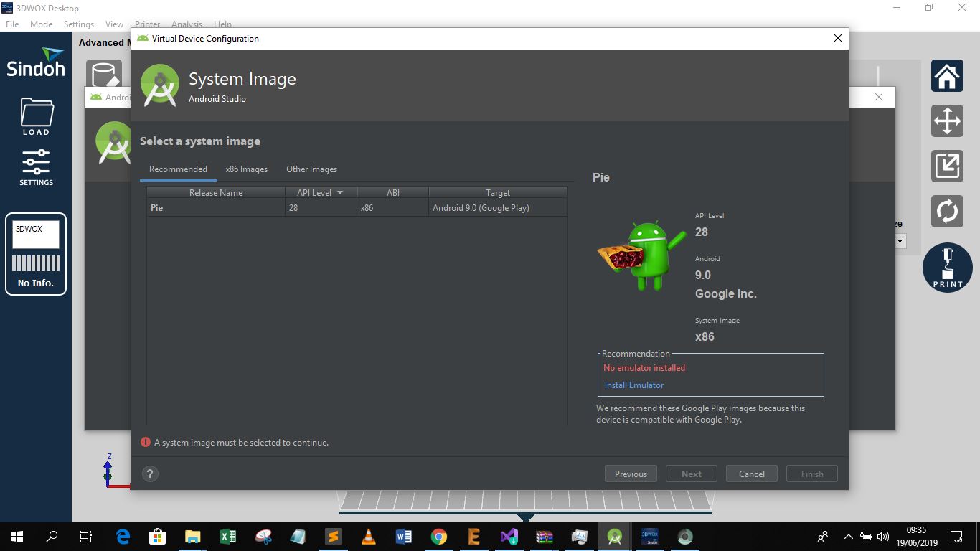This screenshot has height=551, width=980.
Task: Switch to the Other Images tab
Action: tap(311, 169)
